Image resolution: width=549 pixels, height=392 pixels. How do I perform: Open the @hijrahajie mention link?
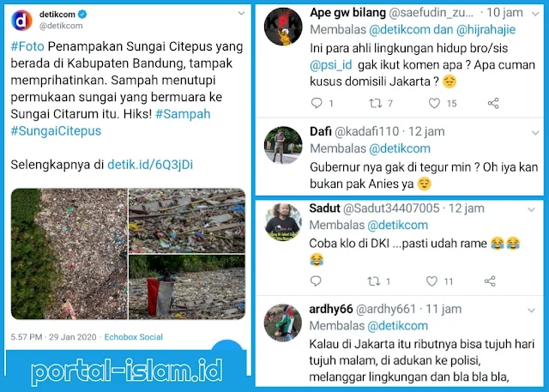[486, 29]
